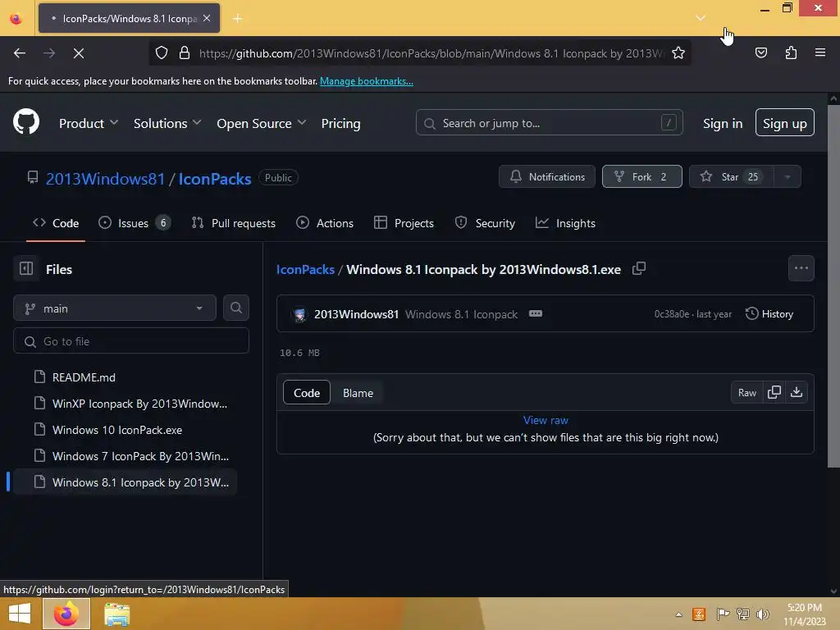
Task: Copy raw file content icon
Action: (774, 392)
